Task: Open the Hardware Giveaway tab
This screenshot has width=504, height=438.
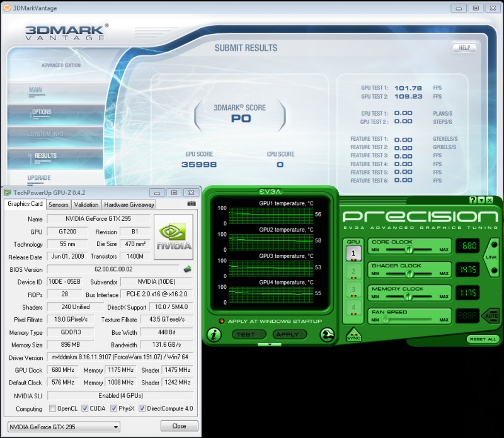Action: (129, 205)
